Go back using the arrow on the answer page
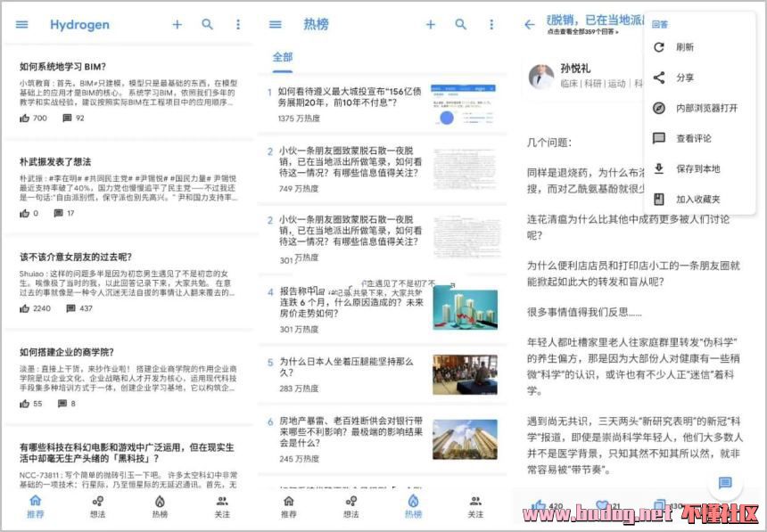The image size is (767, 532). [x=530, y=25]
